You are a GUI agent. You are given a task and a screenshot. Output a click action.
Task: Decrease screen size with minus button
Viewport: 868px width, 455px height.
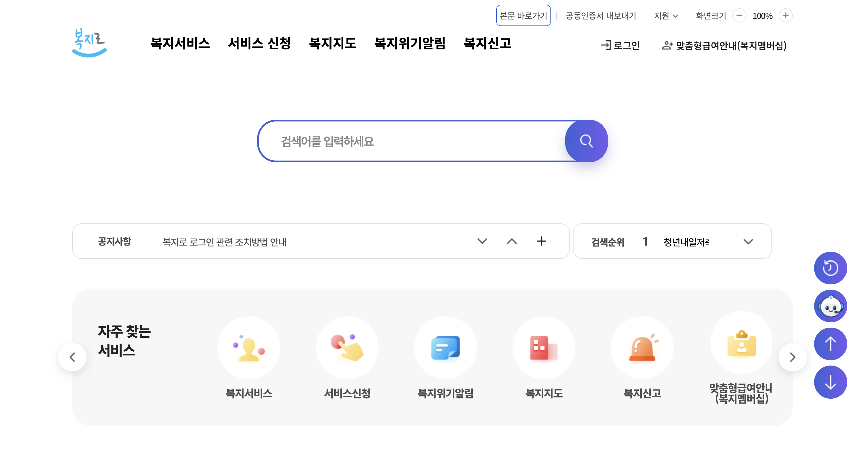(739, 15)
